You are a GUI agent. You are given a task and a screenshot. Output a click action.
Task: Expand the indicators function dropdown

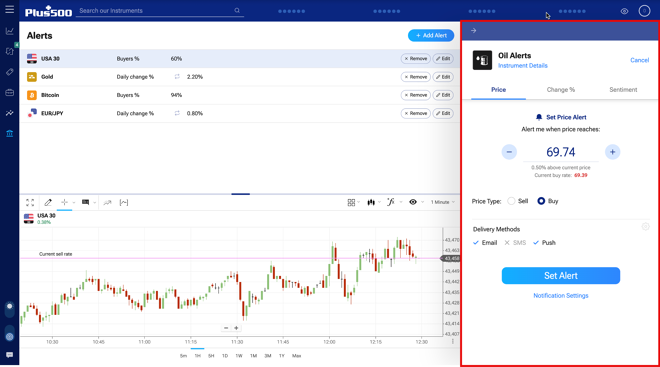pos(394,202)
